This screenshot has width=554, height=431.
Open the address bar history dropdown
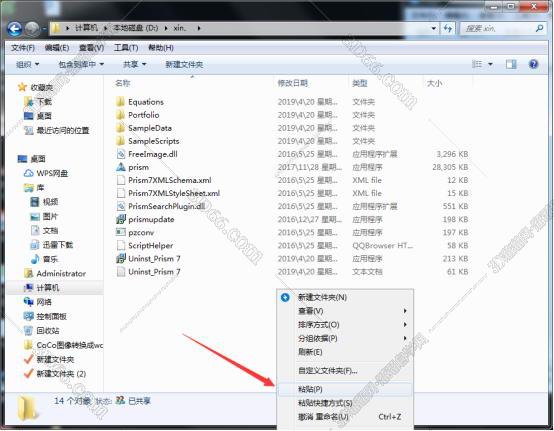(x=434, y=28)
